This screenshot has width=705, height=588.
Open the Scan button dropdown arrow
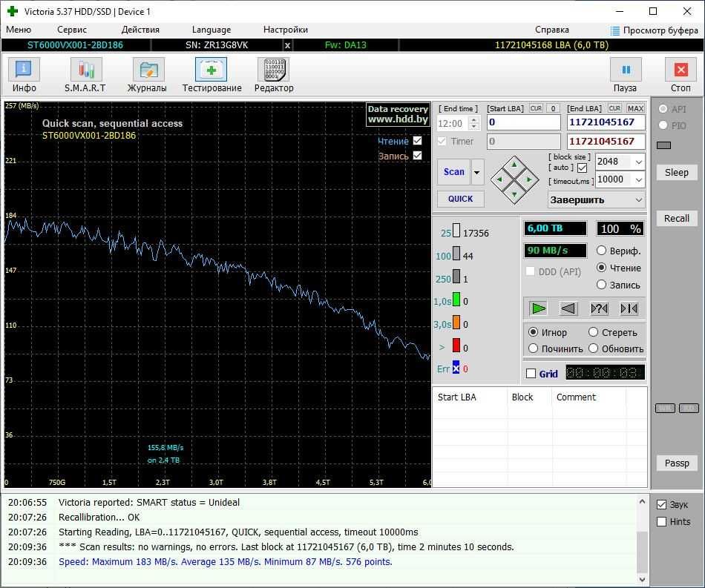(477, 172)
